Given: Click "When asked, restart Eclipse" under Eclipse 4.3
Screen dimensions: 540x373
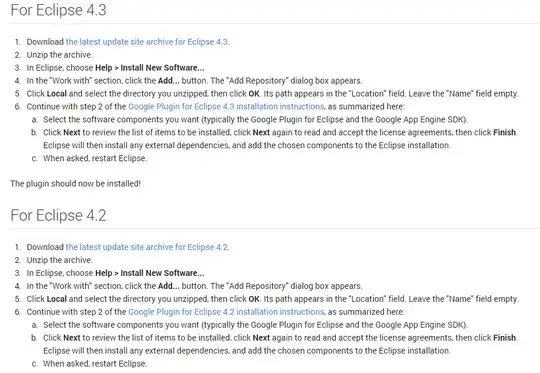Looking at the screenshot, I should [95, 158].
